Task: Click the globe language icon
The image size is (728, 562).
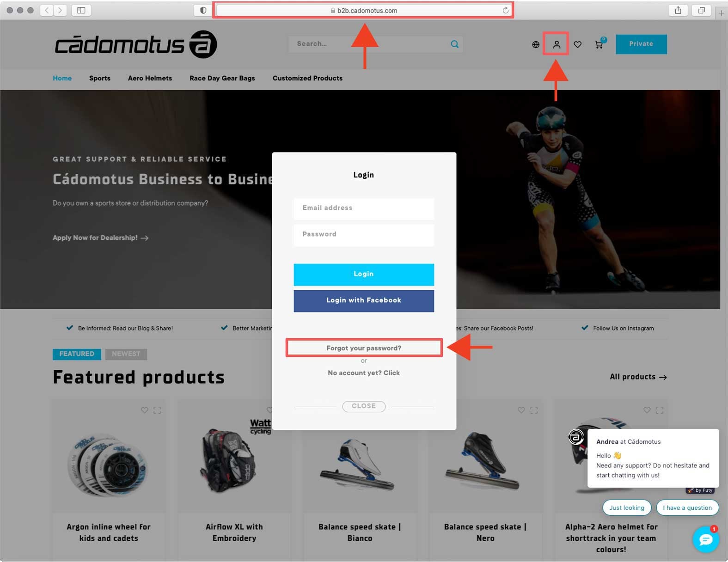Action: pyautogui.click(x=536, y=44)
